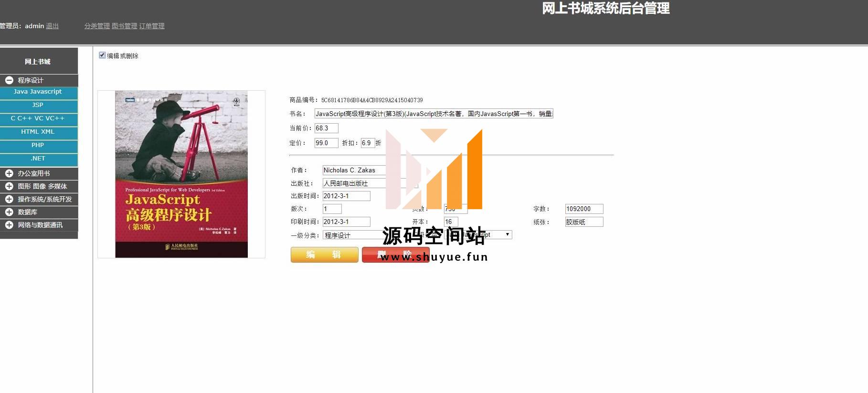Click the 退出 logout link
Image resolution: width=868 pixels, height=393 pixels.
(x=52, y=26)
